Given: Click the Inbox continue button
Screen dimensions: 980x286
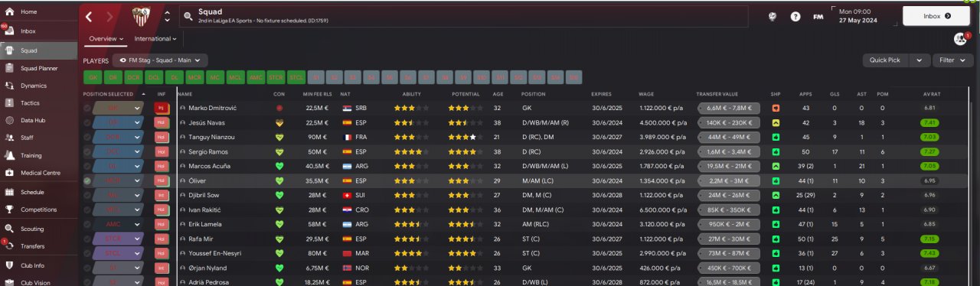Looking at the screenshot, I should (x=936, y=15).
